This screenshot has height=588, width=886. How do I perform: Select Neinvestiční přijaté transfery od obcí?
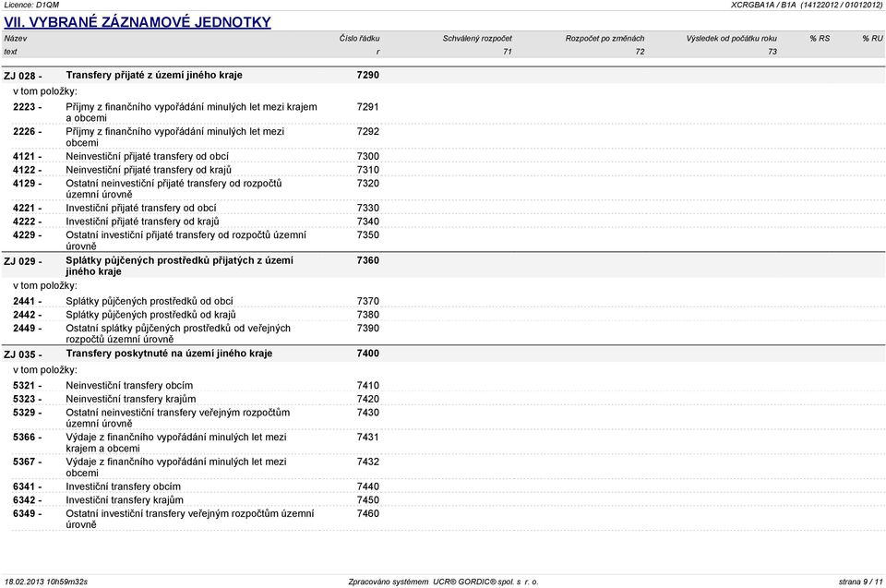[x=147, y=157]
